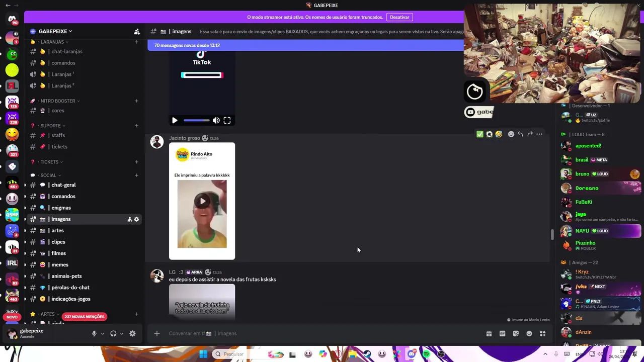Add channel in TICKETS category
The image size is (644, 362).
pyautogui.click(x=136, y=162)
